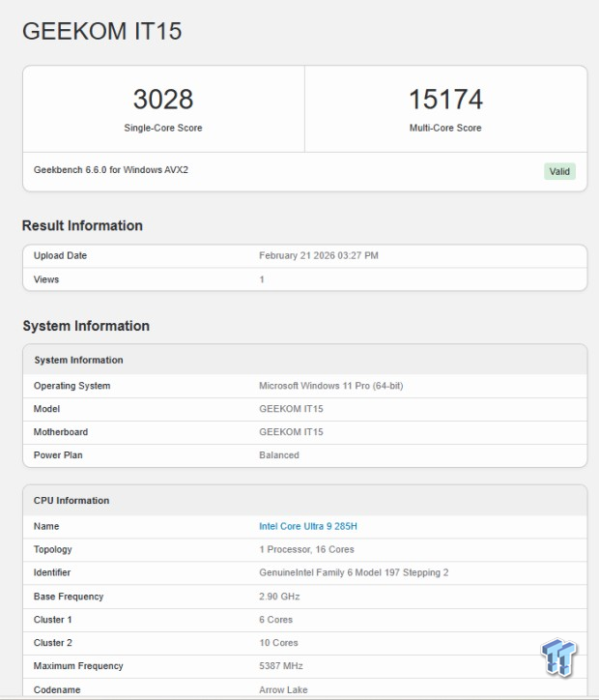Click the Motherboard row label
This screenshot has width=599, height=700.
point(61,432)
